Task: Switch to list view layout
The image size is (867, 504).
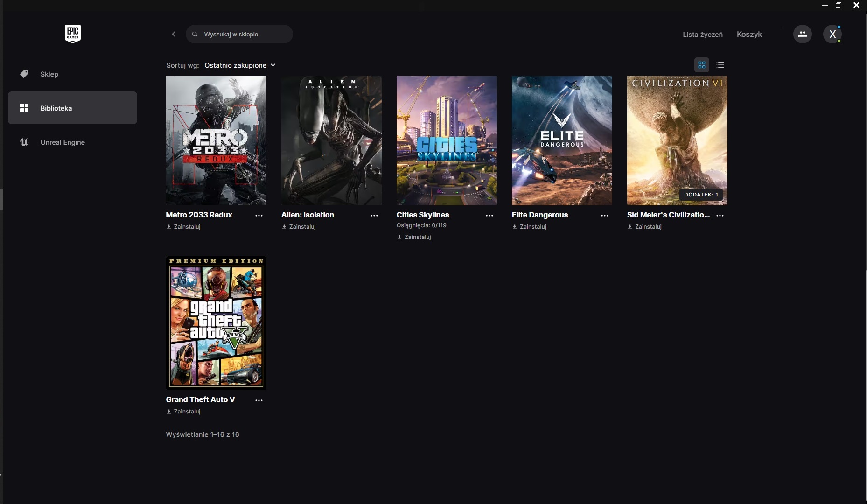Action: [x=720, y=65]
